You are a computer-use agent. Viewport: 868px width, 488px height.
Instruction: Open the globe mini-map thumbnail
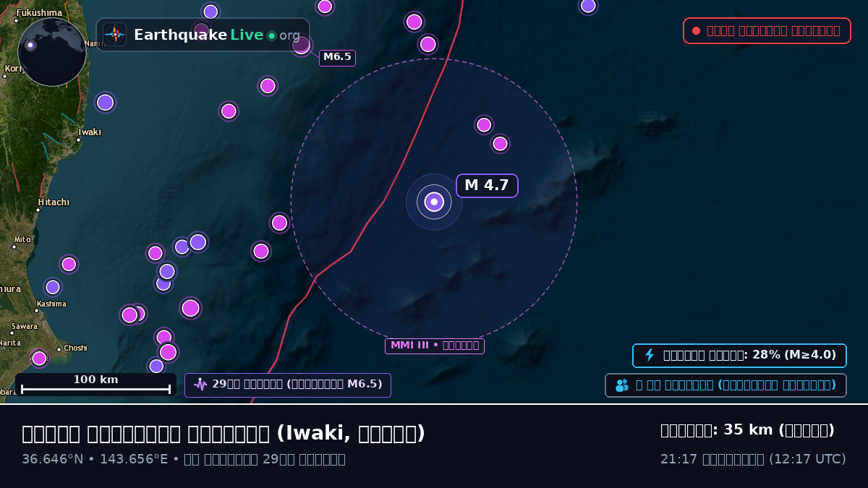52,52
